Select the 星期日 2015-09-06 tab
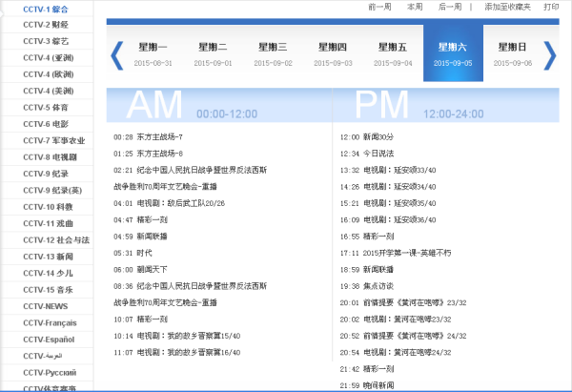572x392 pixels. click(513, 54)
